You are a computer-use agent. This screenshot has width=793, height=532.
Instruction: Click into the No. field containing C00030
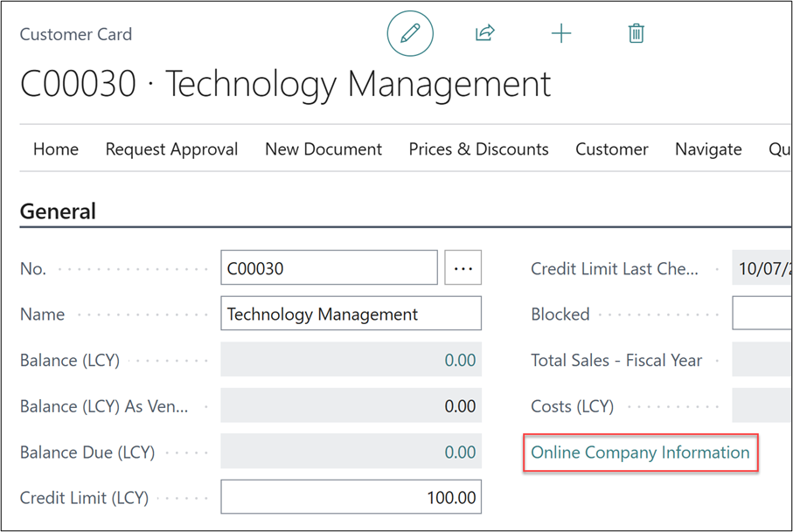(329, 268)
